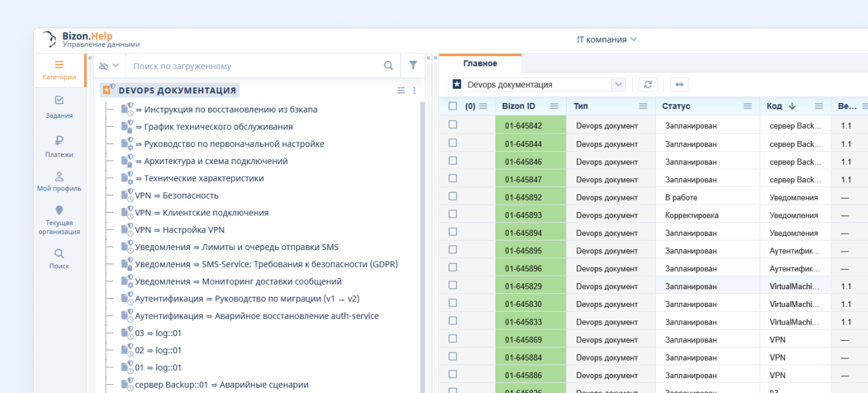This screenshot has width=868, height=393.
Task: Select the DEVOPS ДОКУМЕНТАЦИЯ tree root
Action: point(177,90)
